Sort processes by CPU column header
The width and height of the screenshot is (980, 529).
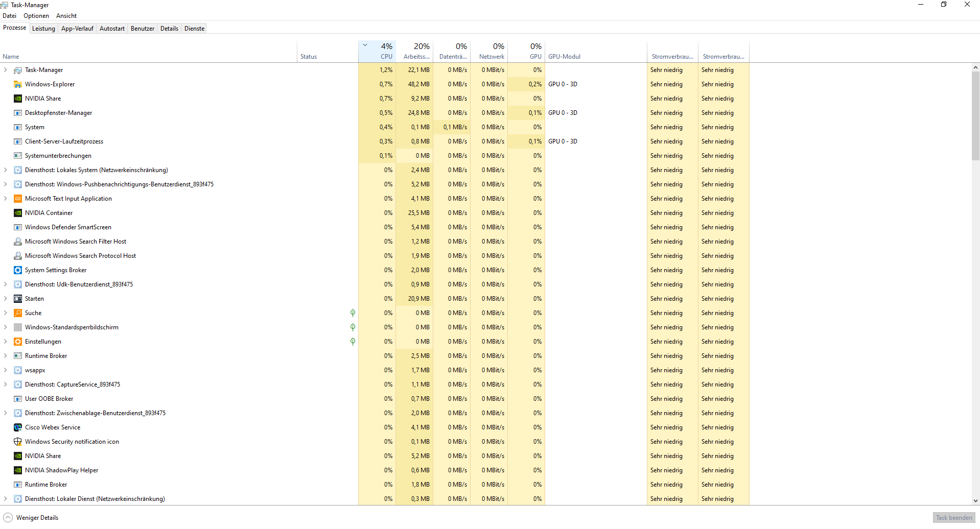pyautogui.click(x=377, y=52)
